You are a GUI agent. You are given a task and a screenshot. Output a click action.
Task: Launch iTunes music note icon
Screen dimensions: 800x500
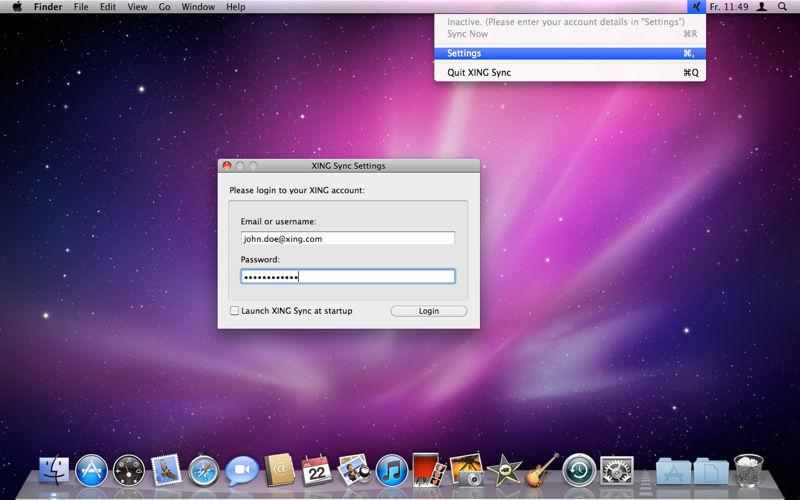pyautogui.click(x=391, y=470)
